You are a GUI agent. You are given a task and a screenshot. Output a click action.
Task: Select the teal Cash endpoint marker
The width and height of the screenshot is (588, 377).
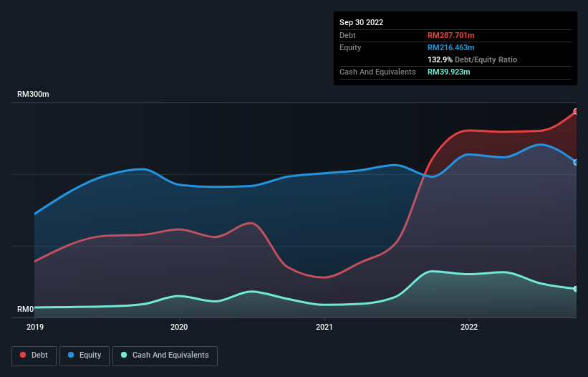(x=576, y=289)
